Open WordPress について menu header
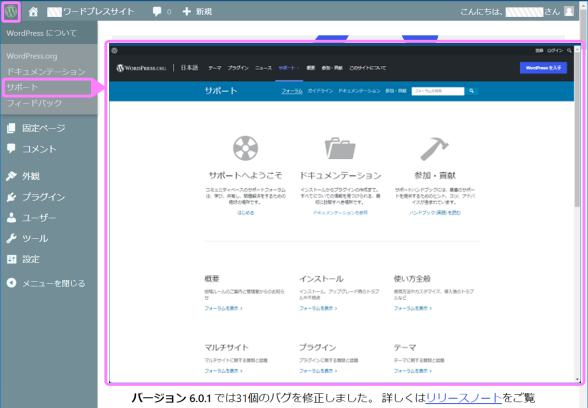The width and height of the screenshot is (588, 408). 42,33
